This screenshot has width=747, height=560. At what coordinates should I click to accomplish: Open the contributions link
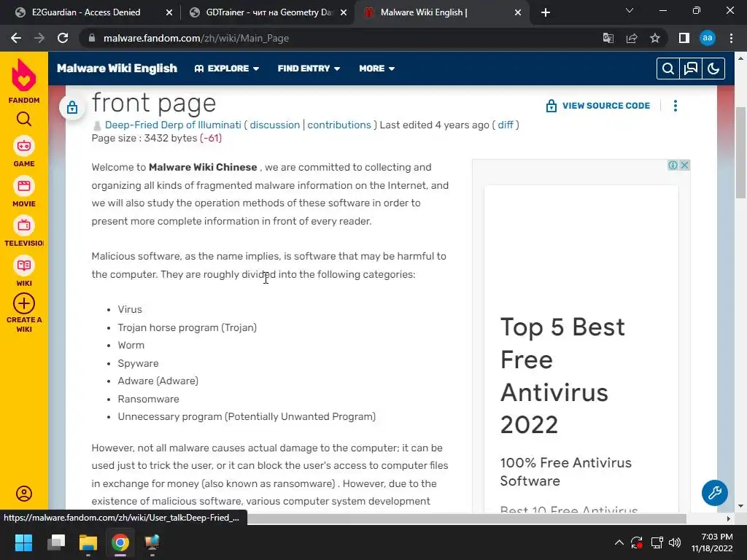(x=338, y=125)
